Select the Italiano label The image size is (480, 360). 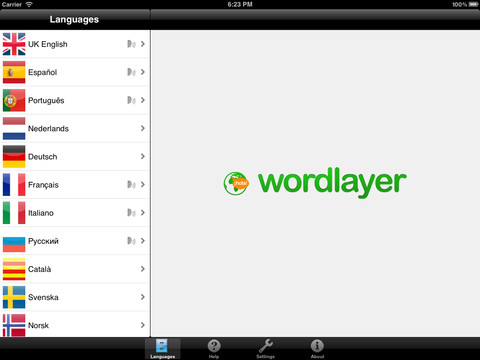coord(41,213)
